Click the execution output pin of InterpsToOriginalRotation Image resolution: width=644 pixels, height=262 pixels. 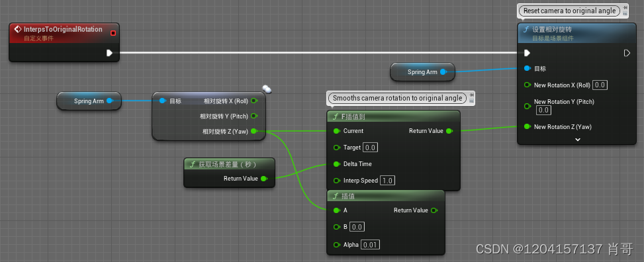pyautogui.click(x=109, y=52)
